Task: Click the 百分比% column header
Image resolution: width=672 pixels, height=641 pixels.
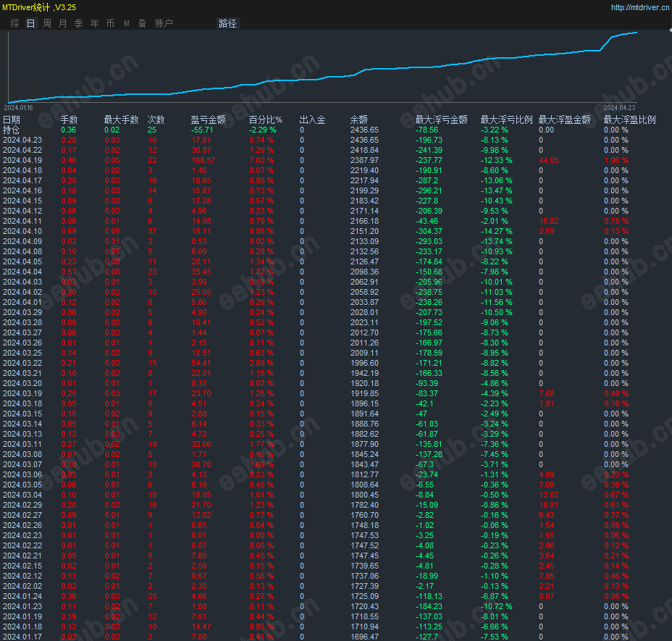Action: (x=265, y=120)
